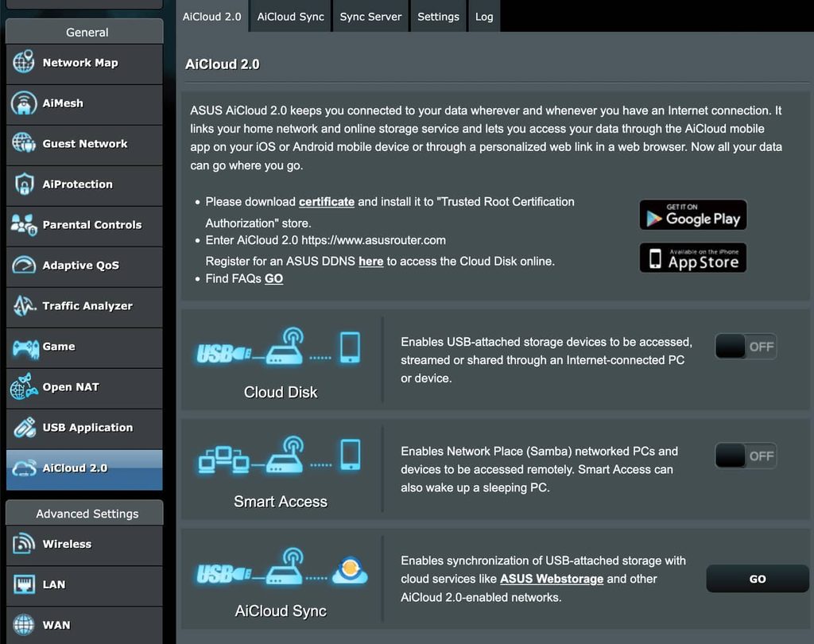
Task: Select the Parental Controls menu label
Action: 92,224
